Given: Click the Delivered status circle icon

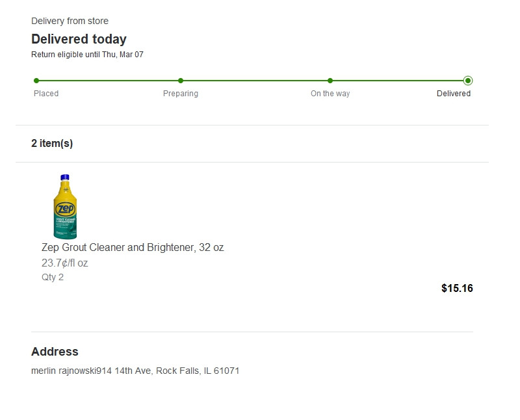Looking at the screenshot, I should (468, 81).
